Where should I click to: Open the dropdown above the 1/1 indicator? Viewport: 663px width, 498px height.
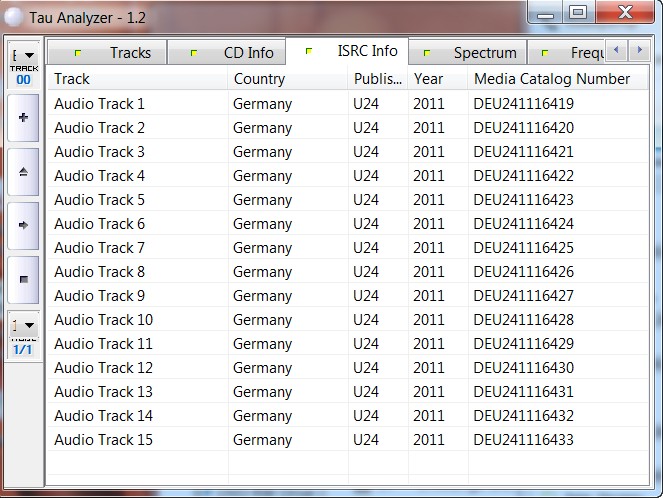[24, 325]
